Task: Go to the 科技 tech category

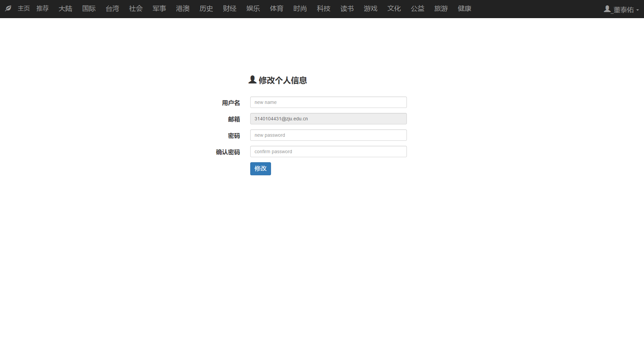Action: point(324,8)
